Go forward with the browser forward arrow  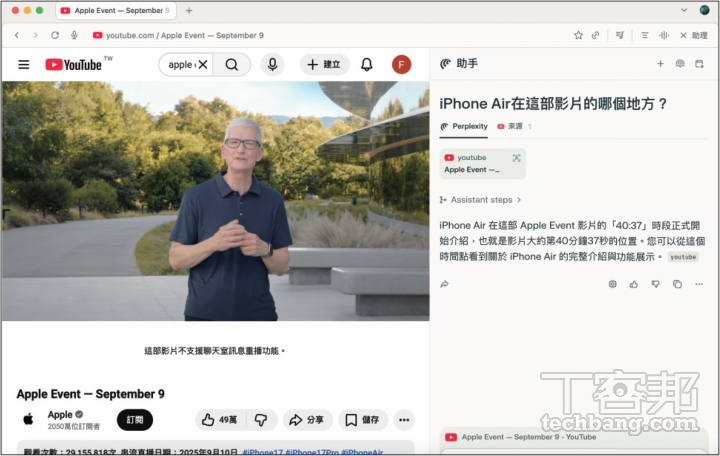click(x=35, y=35)
